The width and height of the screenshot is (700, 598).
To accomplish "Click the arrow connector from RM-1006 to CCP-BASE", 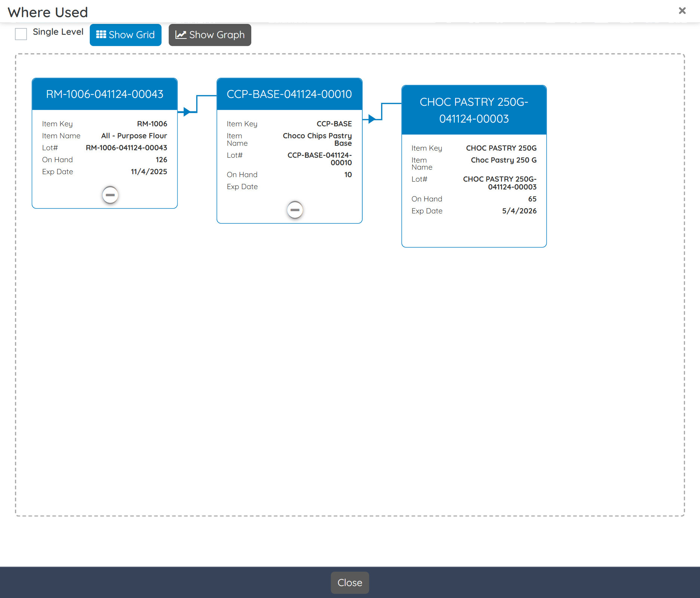I will (197, 104).
